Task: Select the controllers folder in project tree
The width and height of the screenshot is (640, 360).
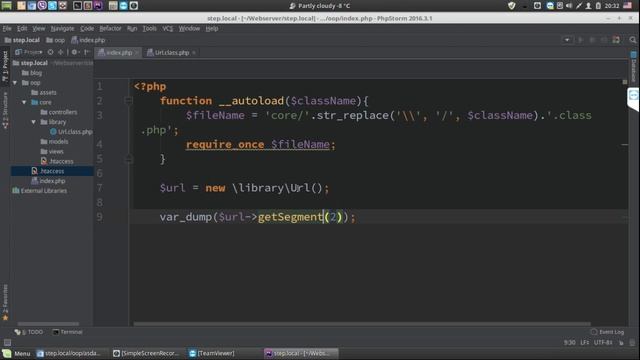Action: tap(59, 112)
